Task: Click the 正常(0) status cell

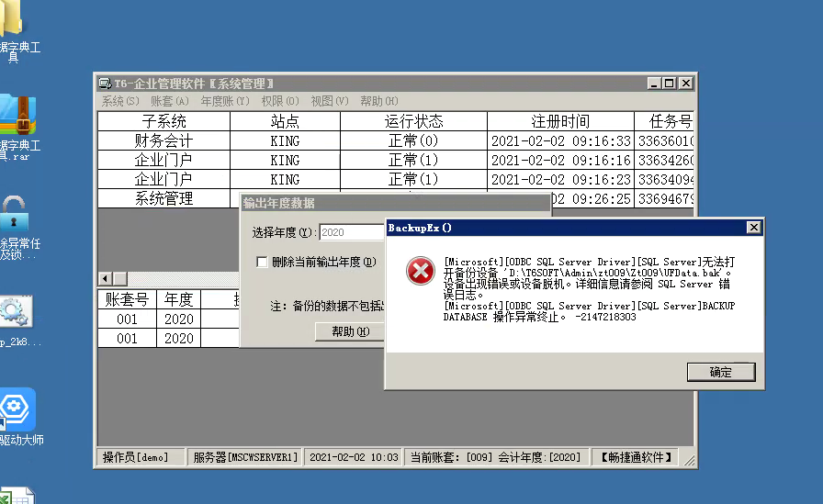Action: (x=413, y=140)
